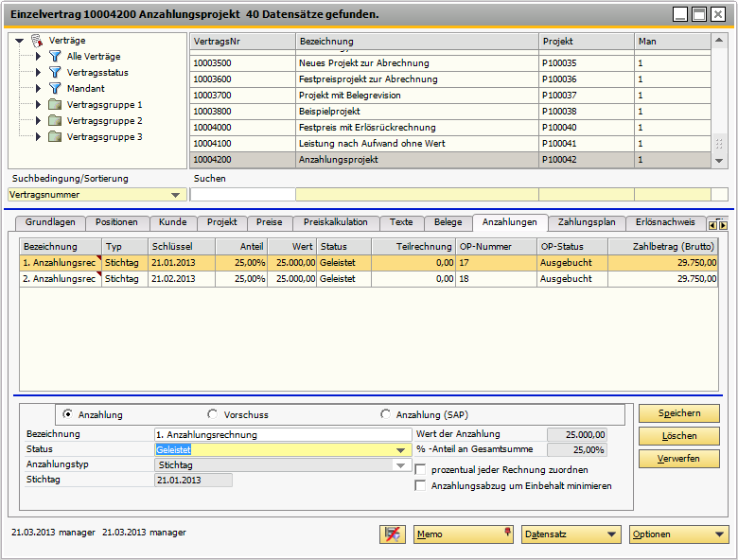Screen dimensions: 738x560
Task: Click the red pin icon on Memo
Action: [x=507, y=533]
